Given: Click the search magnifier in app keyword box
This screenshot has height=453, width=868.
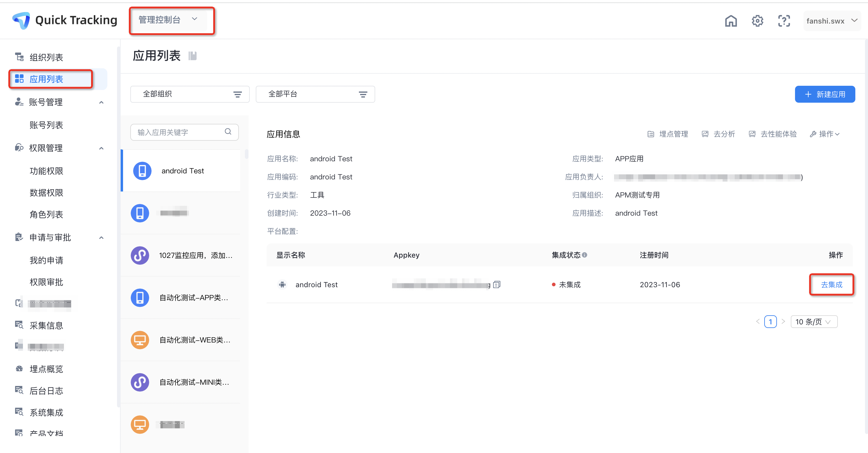Looking at the screenshot, I should click(x=228, y=132).
